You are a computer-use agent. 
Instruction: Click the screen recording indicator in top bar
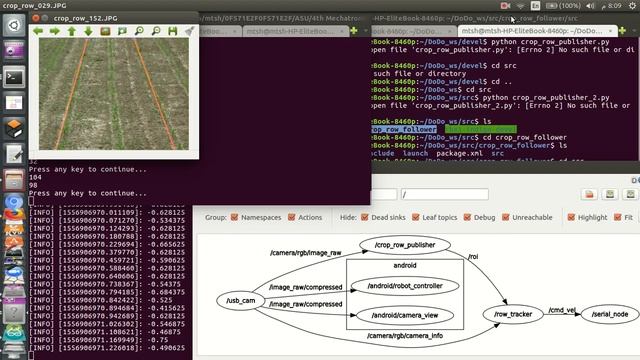click(505, 6)
